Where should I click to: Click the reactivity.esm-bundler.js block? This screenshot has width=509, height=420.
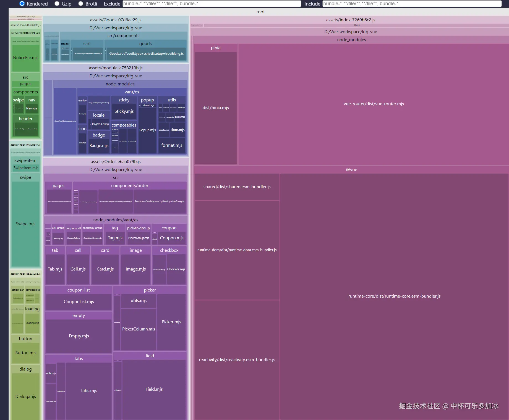(237, 360)
